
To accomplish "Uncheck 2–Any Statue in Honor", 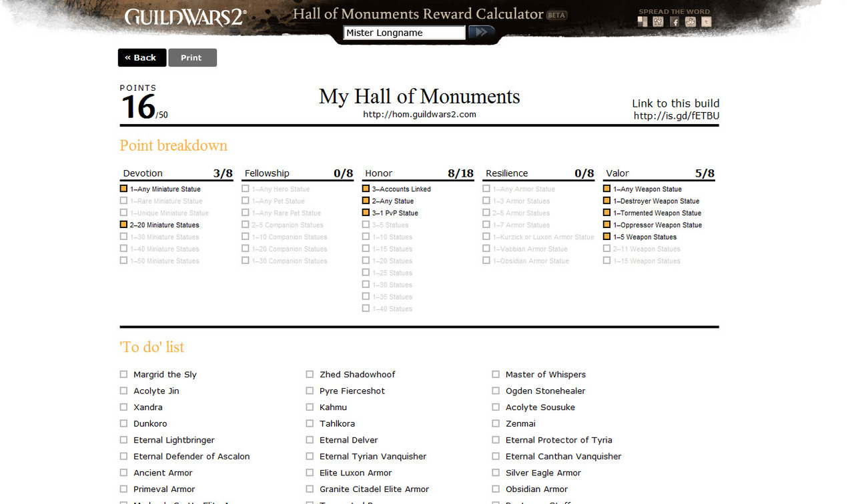I will (x=366, y=201).
